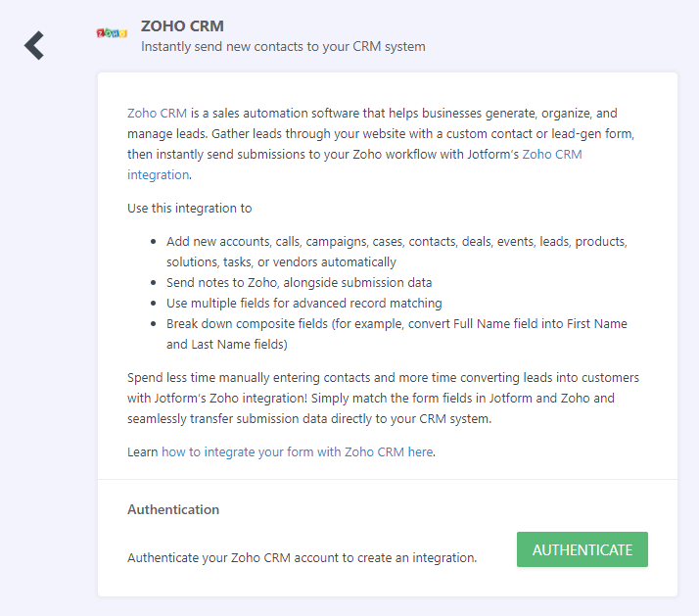The height and width of the screenshot is (616, 699).
Task: Select the 'Add new accounts, calls' bullet
Action: pyautogui.click(x=396, y=241)
